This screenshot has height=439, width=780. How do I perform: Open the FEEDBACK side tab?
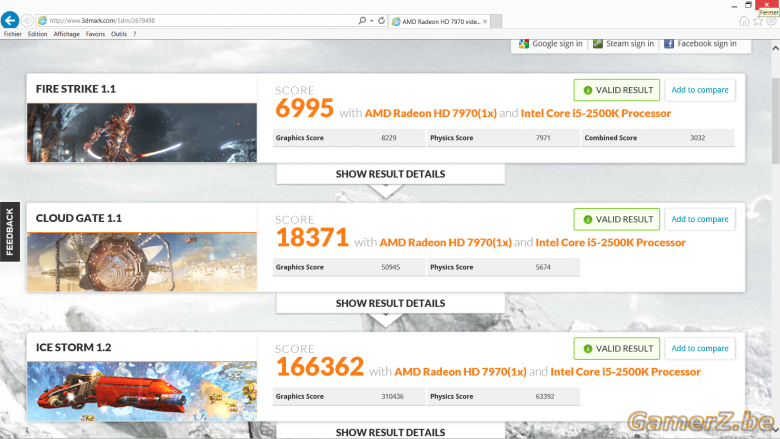tap(10, 232)
